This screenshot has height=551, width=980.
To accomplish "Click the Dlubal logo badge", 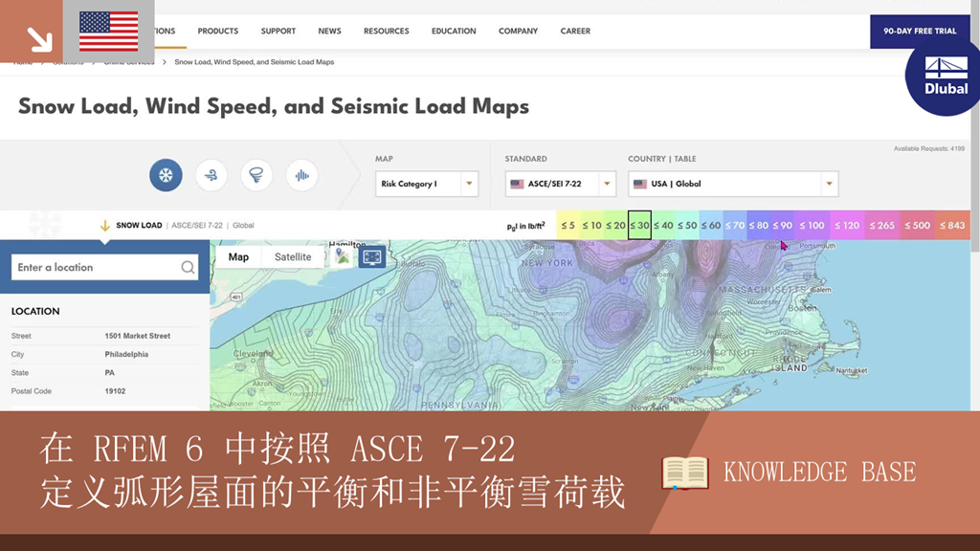I will [945, 77].
